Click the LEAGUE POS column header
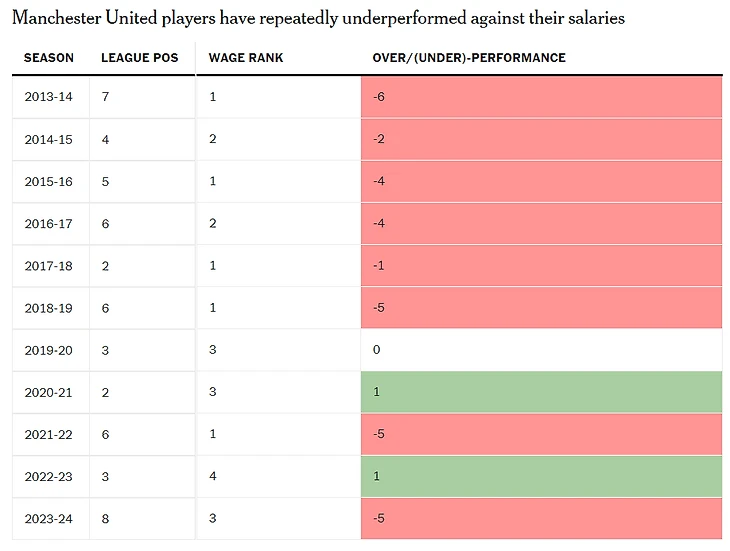The height and width of the screenshot is (551, 730). [140, 58]
